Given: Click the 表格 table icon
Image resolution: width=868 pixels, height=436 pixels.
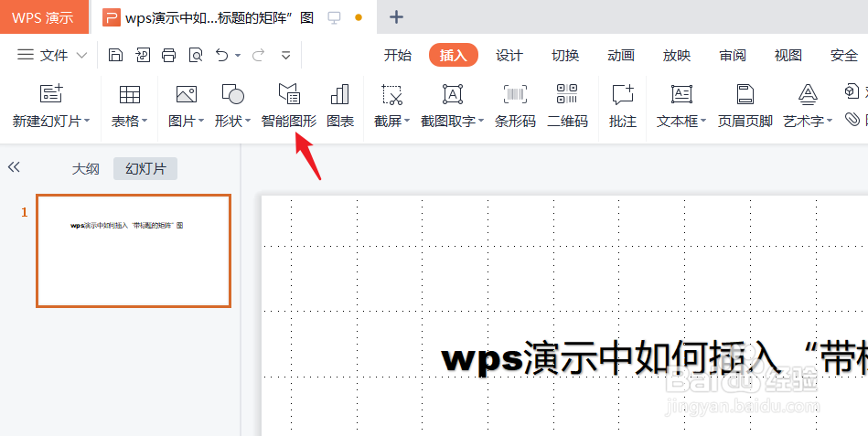Looking at the screenshot, I should coord(130,95).
